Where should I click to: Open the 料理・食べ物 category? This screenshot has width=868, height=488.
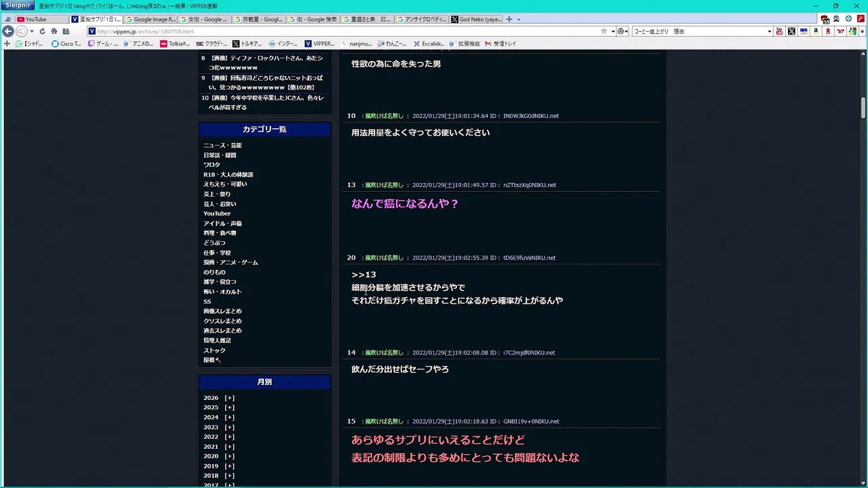[220, 232]
